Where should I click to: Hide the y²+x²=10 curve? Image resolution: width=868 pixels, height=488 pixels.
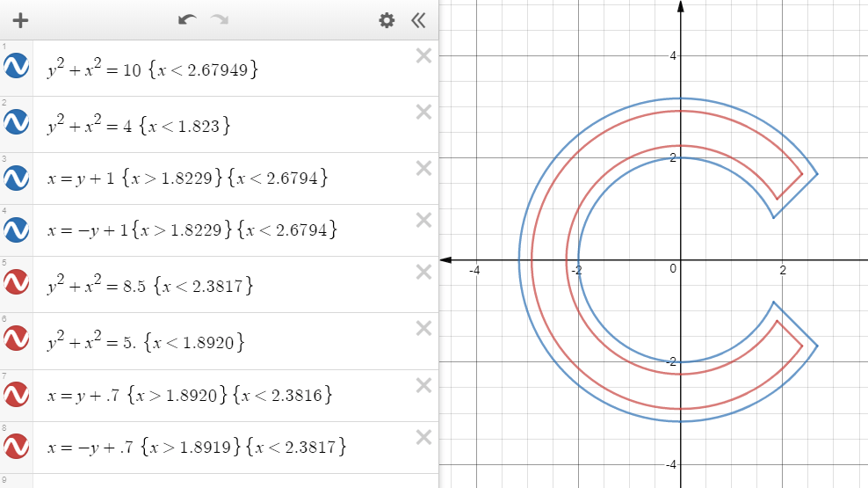click(16, 65)
